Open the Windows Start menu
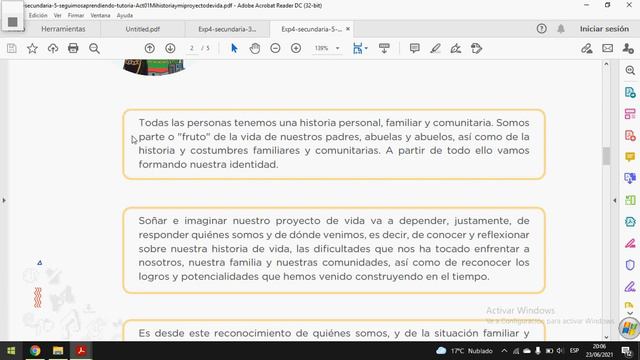The width and height of the screenshot is (640, 360). point(11,351)
